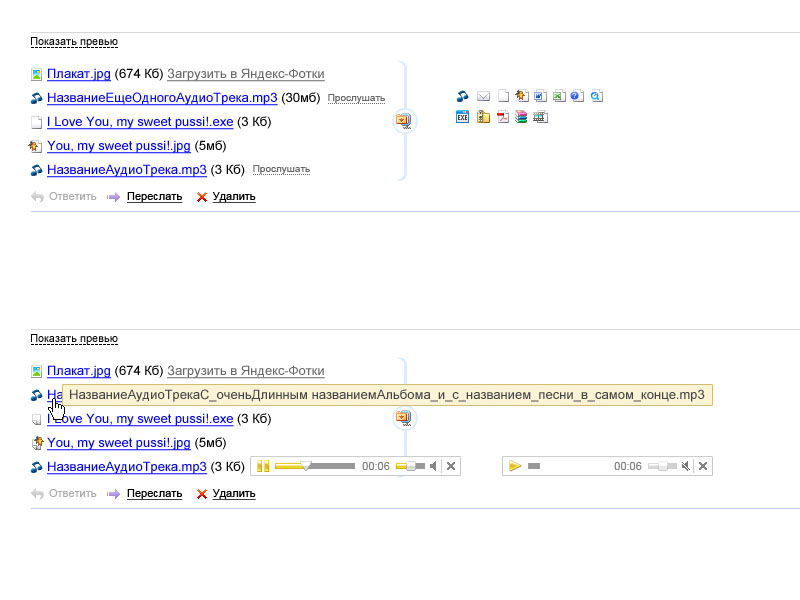Click 'Прослушать' next to НазваниеЕщеОдногоАудиоТрека.mp3
This screenshot has height=600, width=800.
click(356, 98)
